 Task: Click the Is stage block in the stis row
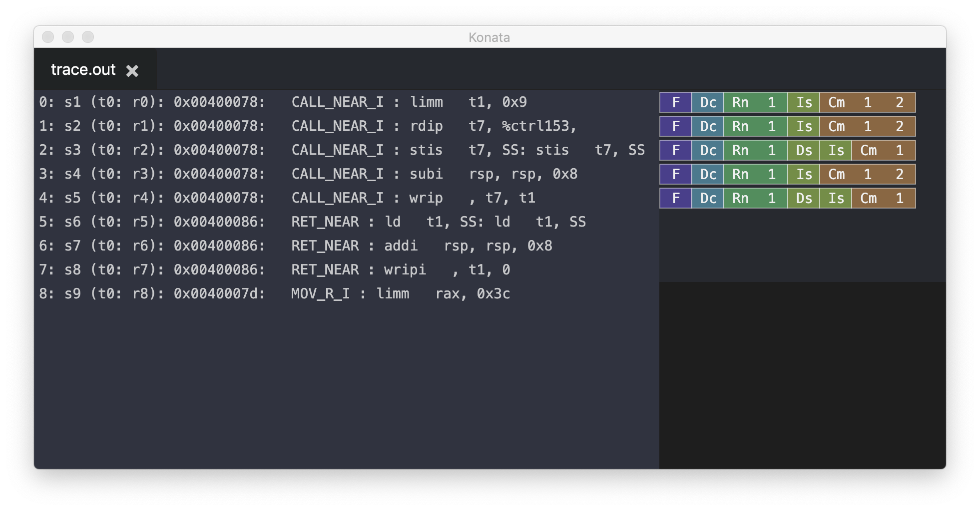pos(836,150)
